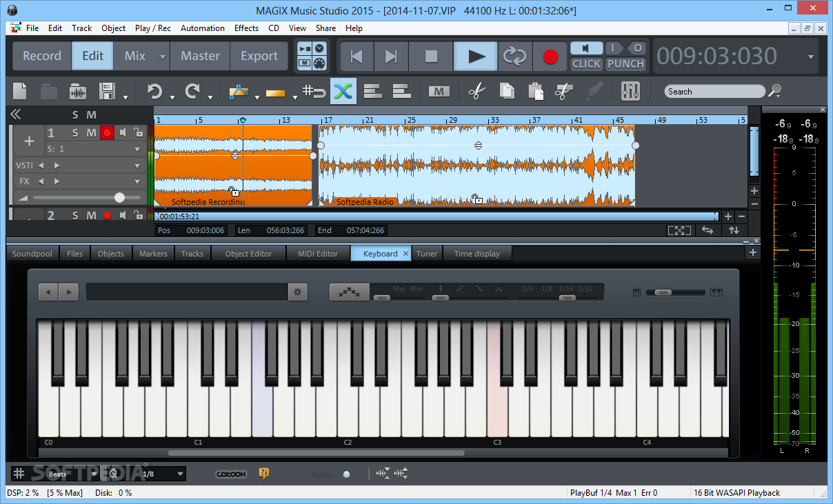Viewport: 833px width, 504px height.
Task: Solo track 1
Action: 75,132
